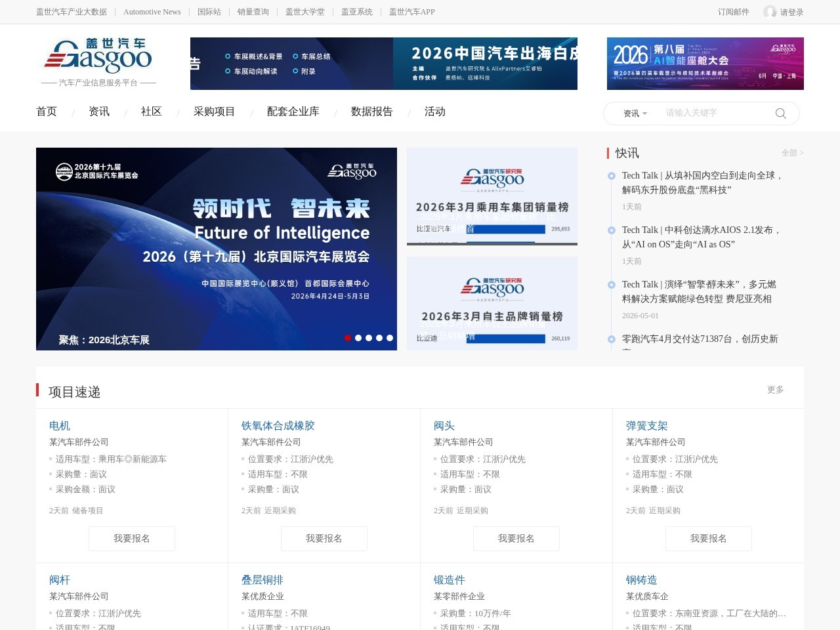Click Automotive News top link
The height and width of the screenshot is (630, 840).
[152, 12]
